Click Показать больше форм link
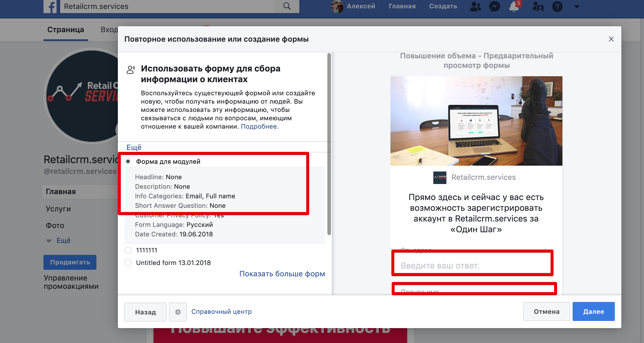 (x=282, y=274)
